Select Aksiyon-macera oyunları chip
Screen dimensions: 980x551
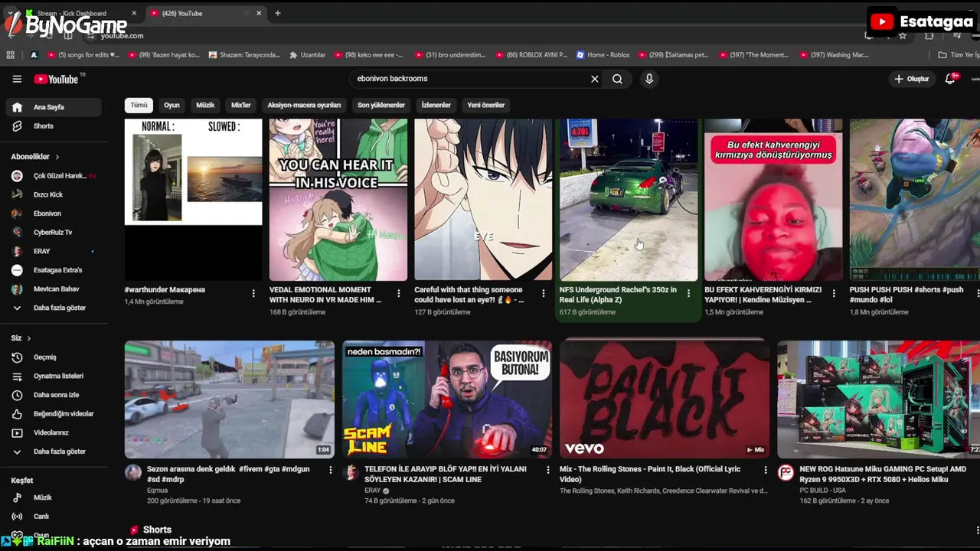point(304,105)
